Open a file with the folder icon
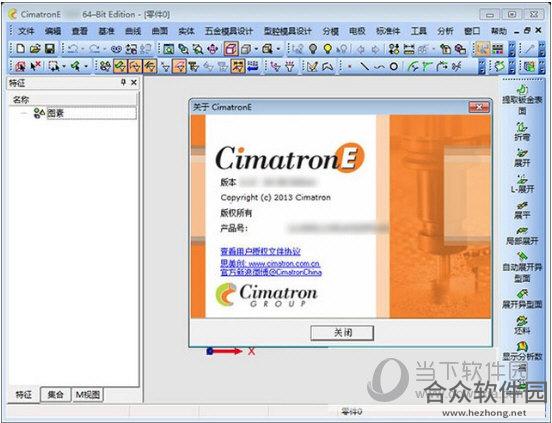Viewport: 552px width, 423px height. point(35,49)
